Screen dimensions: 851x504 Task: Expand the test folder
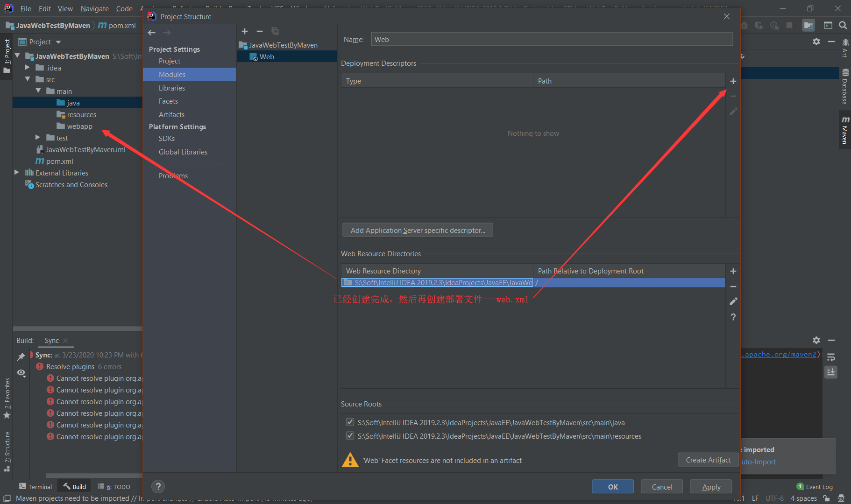(x=38, y=138)
